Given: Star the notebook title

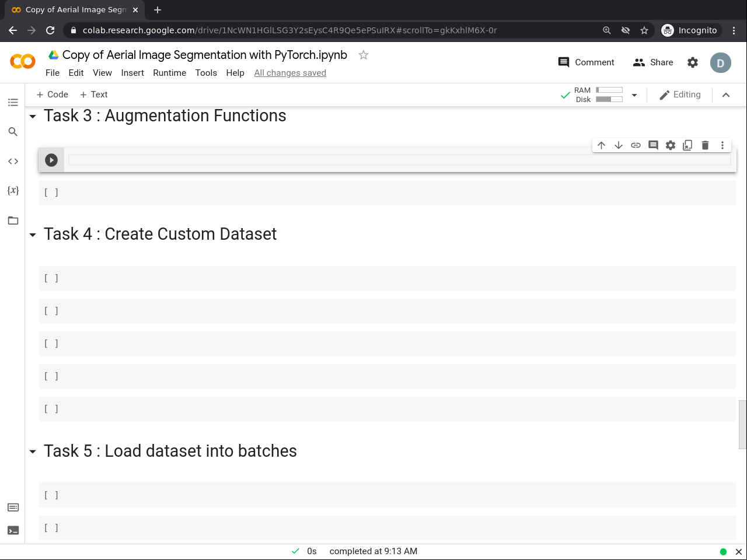Looking at the screenshot, I should coord(364,55).
